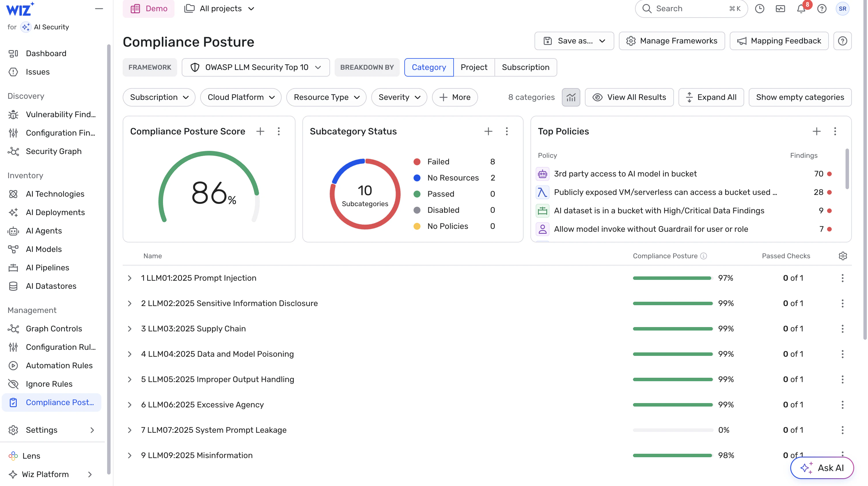This screenshot has width=868, height=486.
Task: Toggle the chart widgets view button
Action: pyautogui.click(x=571, y=97)
